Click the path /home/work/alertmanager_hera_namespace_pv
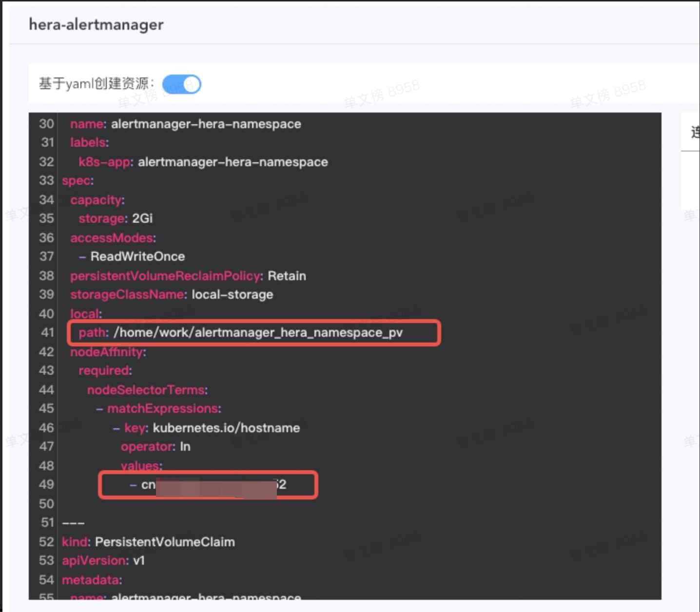 (x=258, y=332)
